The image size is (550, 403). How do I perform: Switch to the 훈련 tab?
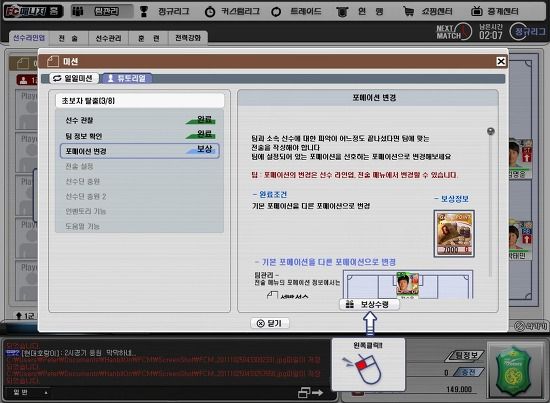click(148, 38)
